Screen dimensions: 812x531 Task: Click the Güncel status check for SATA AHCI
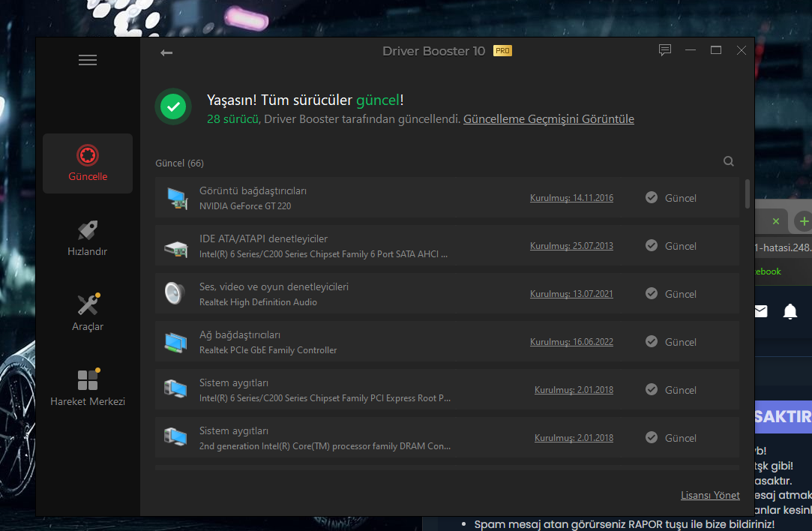tap(652, 245)
